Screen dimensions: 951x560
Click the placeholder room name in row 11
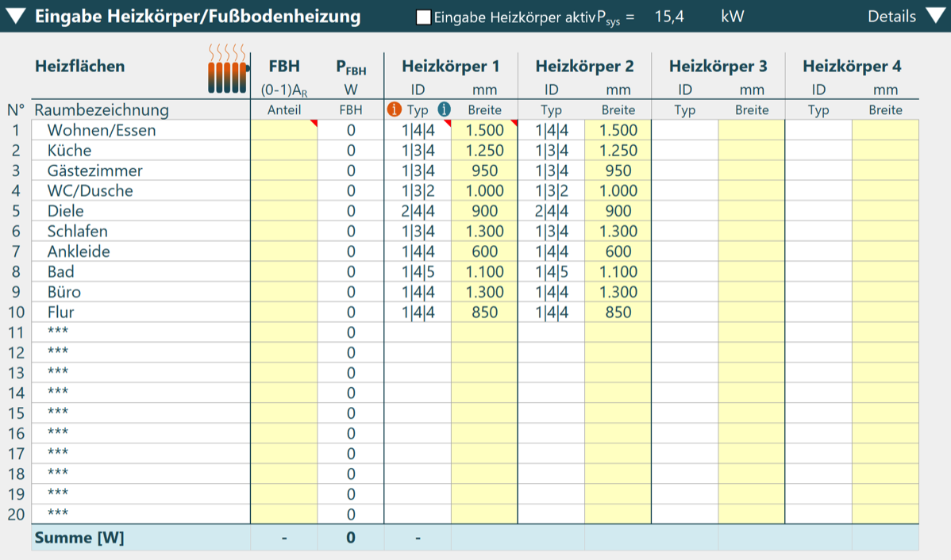coord(58,331)
